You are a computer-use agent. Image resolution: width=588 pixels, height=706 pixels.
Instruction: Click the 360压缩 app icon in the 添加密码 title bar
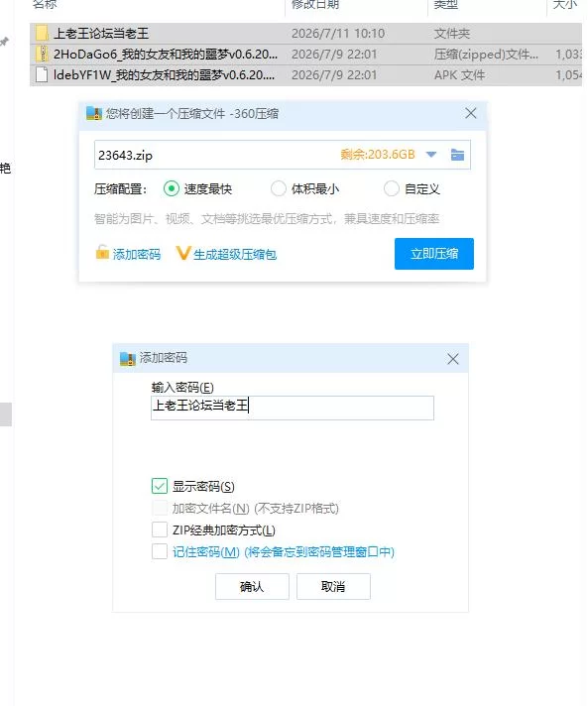coord(128,359)
